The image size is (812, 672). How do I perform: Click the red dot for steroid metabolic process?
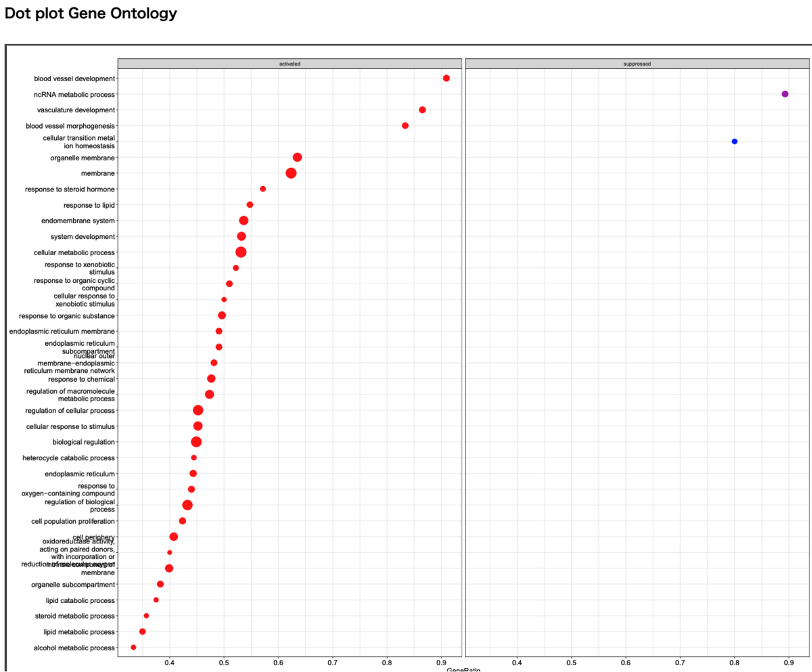click(146, 616)
